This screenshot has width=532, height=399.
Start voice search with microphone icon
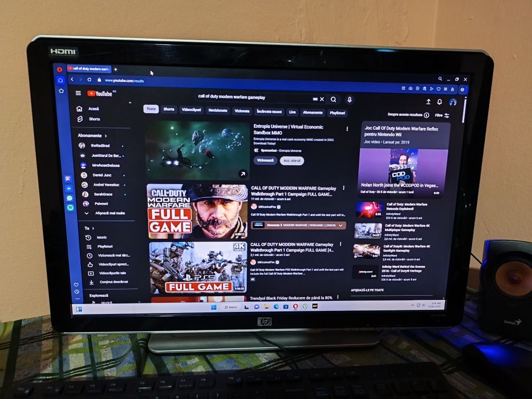pos(349,99)
